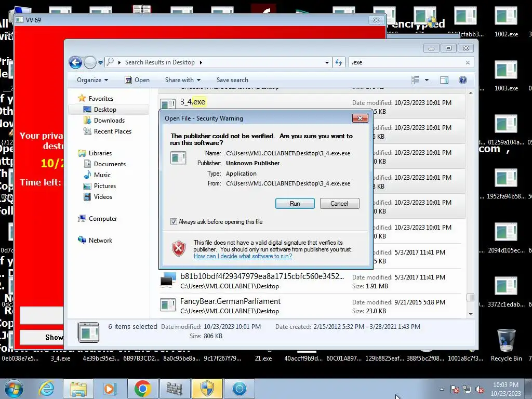Click the Show button in VV 69 window

click(x=42, y=337)
